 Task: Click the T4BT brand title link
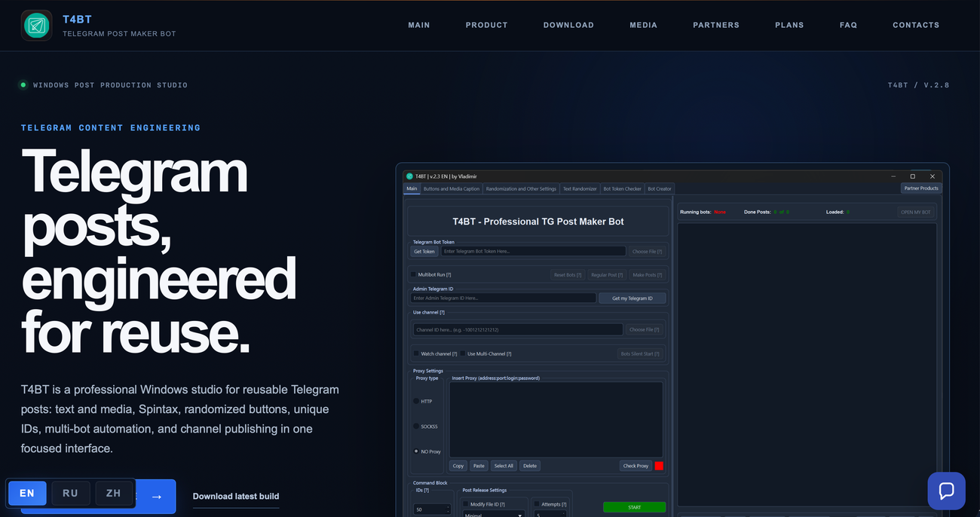coord(77,20)
